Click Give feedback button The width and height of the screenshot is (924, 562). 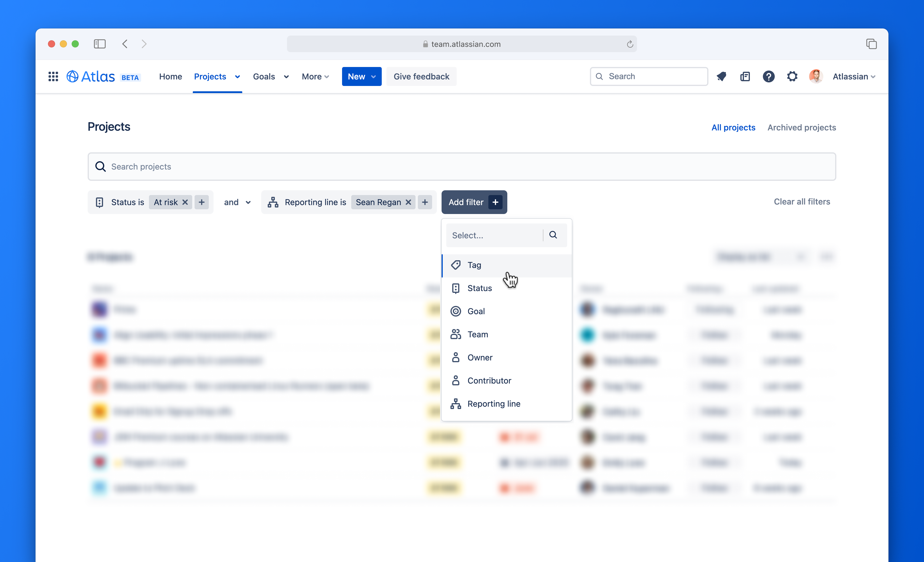[421, 76]
